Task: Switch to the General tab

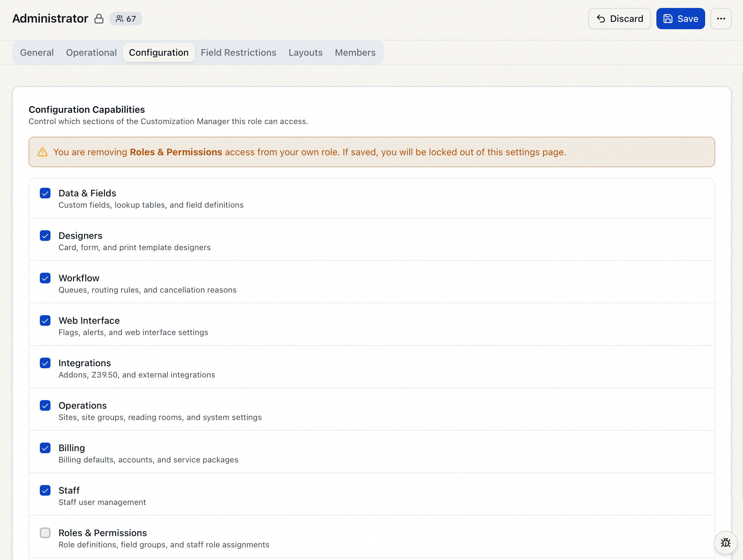Action: point(37,52)
